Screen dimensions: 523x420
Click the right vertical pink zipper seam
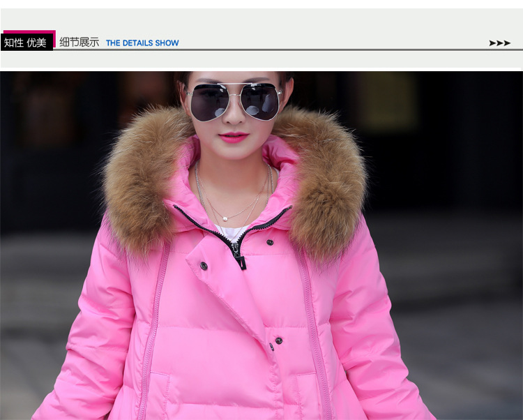point(315,328)
